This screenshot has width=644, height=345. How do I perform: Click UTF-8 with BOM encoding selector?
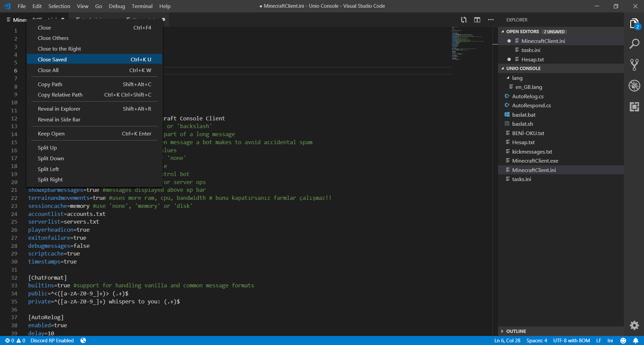(572, 340)
